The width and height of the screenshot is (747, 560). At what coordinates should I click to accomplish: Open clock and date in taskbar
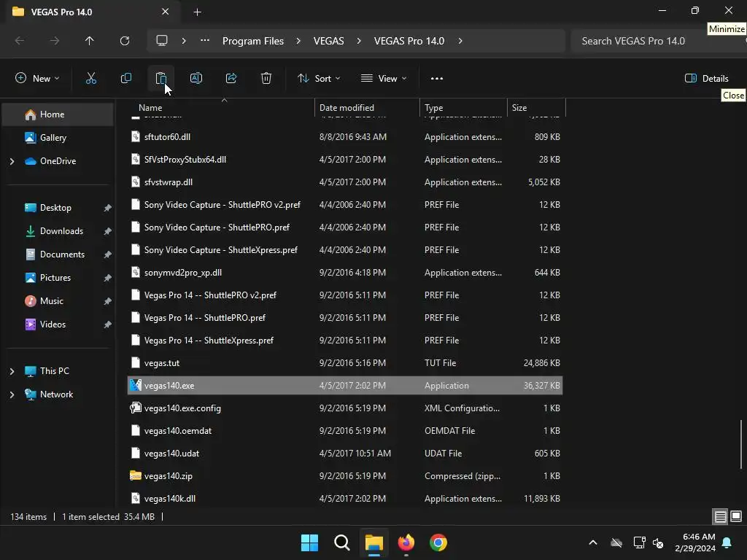point(695,542)
